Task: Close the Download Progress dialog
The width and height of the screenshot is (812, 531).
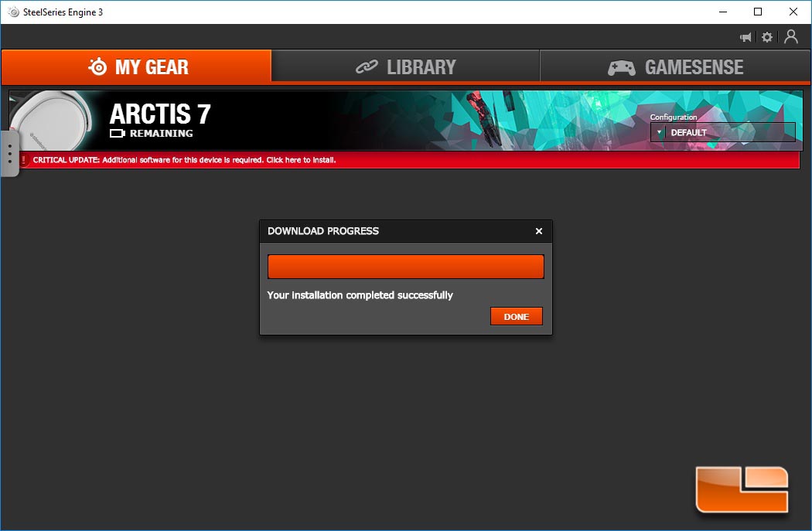Action: tap(538, 231)
